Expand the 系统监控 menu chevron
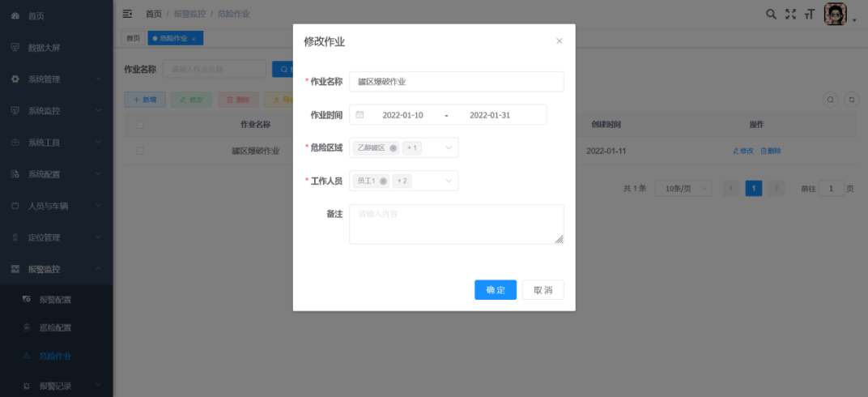The height and width of the screenshot is (397, 868). [99, 111]
